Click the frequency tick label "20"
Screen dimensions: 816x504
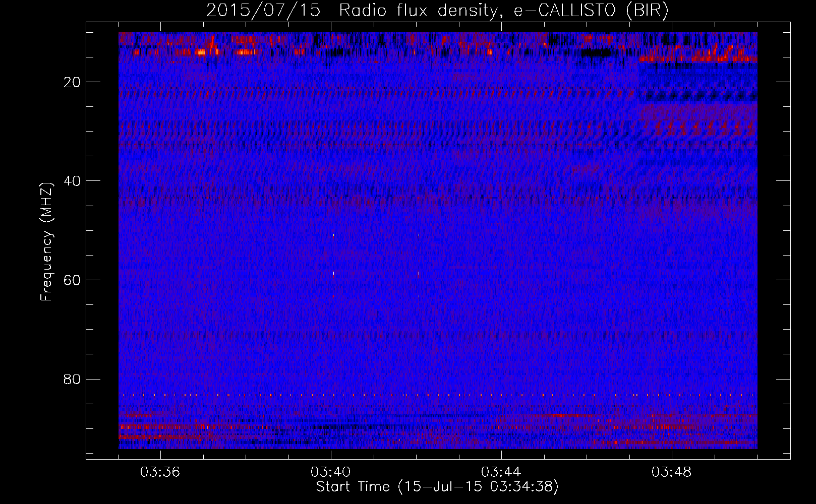[73, 82]
